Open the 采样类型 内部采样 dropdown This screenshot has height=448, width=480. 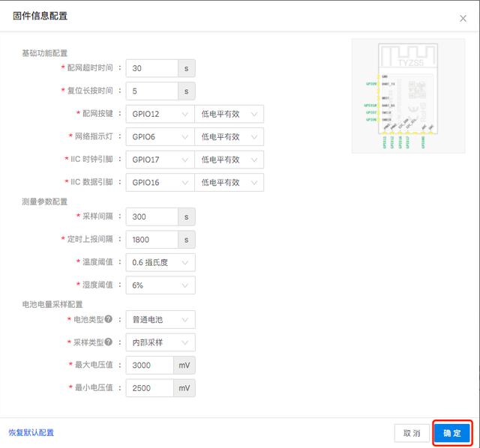point(160,342)
